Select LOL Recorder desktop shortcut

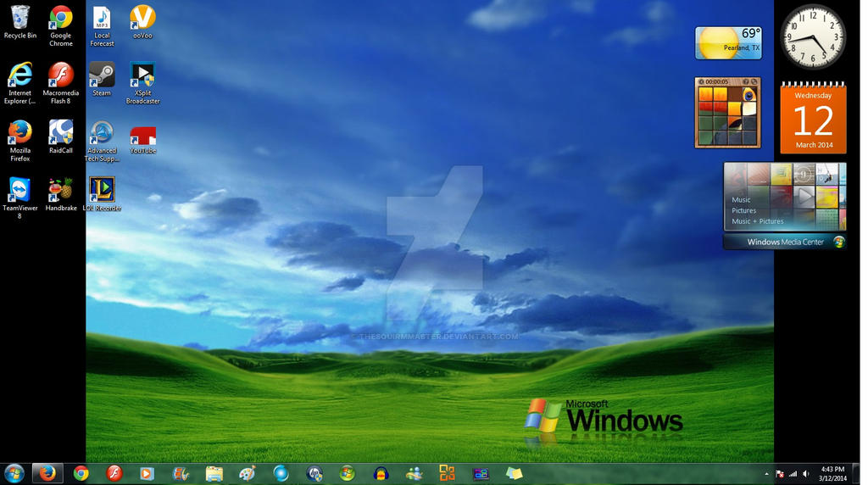pos(102,194)
